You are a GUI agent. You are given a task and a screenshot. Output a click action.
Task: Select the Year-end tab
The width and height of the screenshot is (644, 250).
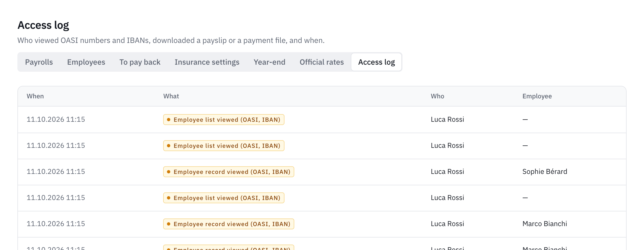[270, 62]
